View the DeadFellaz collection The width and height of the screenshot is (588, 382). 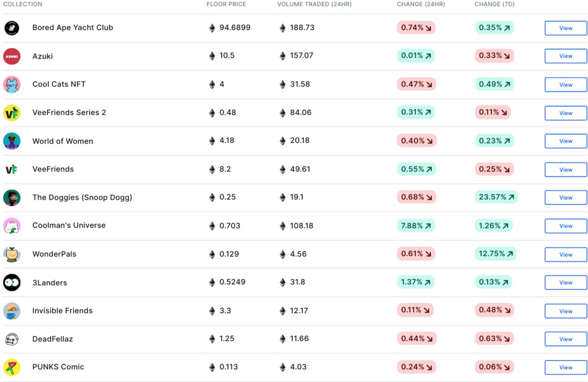(565, 339)
